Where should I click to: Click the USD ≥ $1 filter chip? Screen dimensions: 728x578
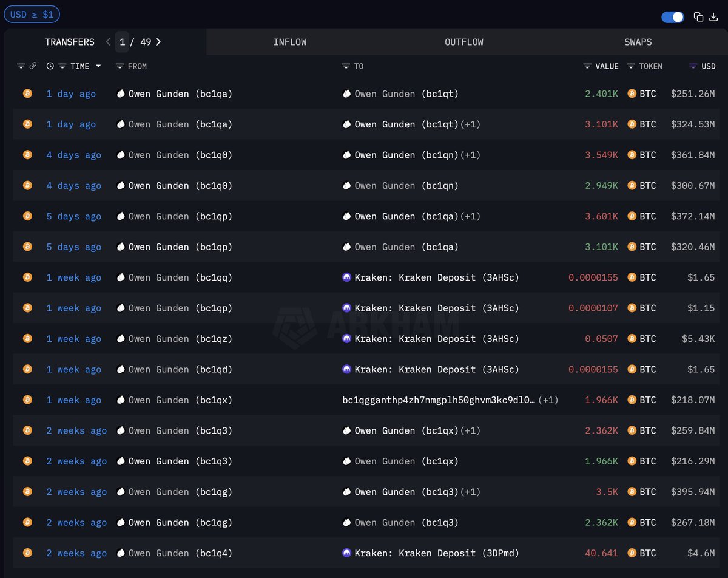pos(32,14)
